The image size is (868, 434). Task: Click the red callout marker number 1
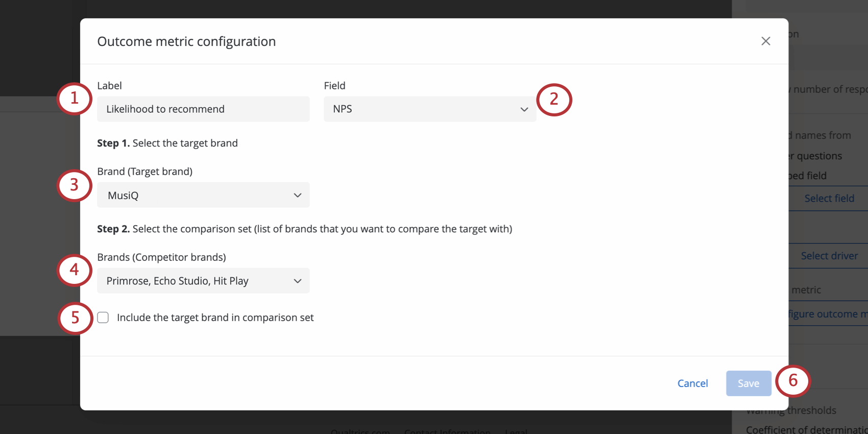(75, 98)
